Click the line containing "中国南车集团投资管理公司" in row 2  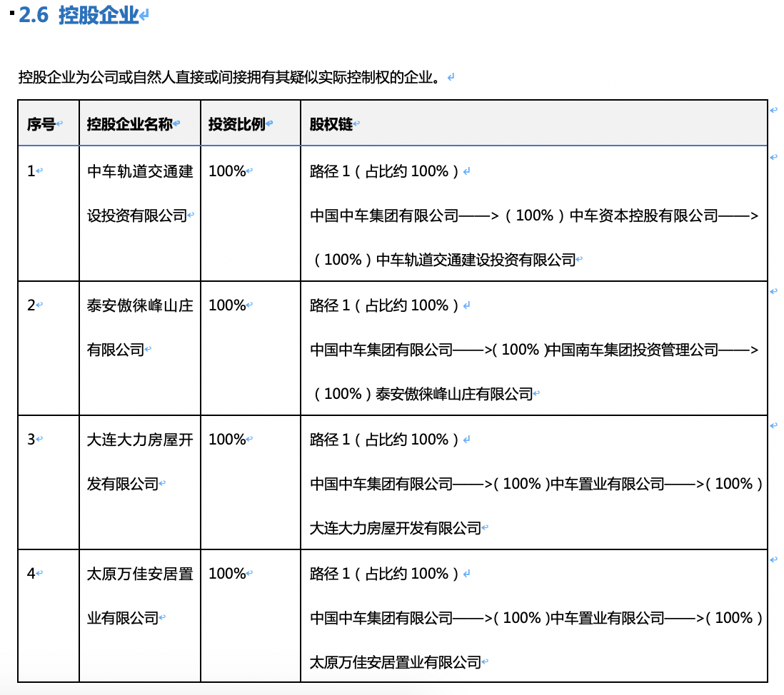(x=535, y=350)
